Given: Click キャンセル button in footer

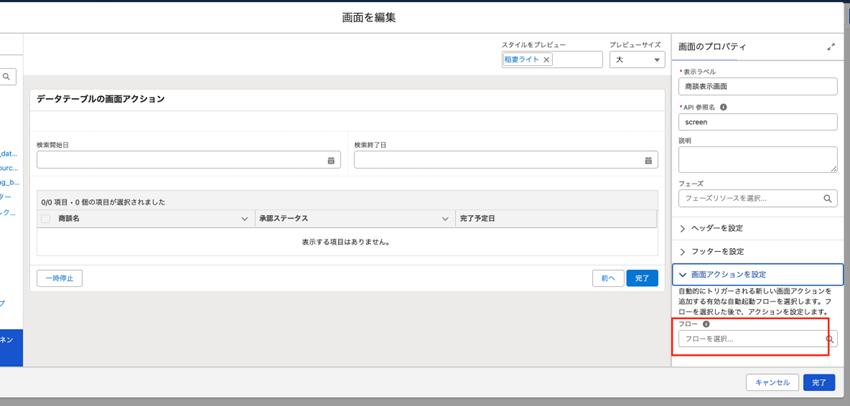Looking at the screenshot, I should click(772, 382).
